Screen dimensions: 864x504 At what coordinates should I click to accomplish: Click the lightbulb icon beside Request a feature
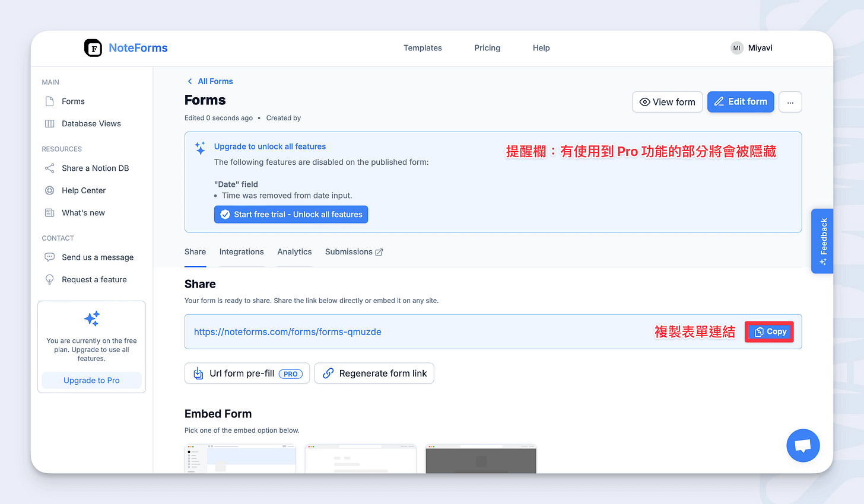point(50,279)
